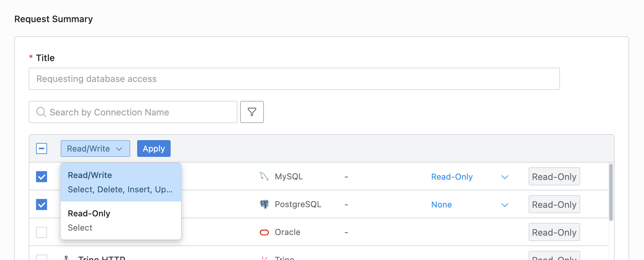Toggle the select-all header checkbox
644x260 pixels.
(x=41, y=149)
